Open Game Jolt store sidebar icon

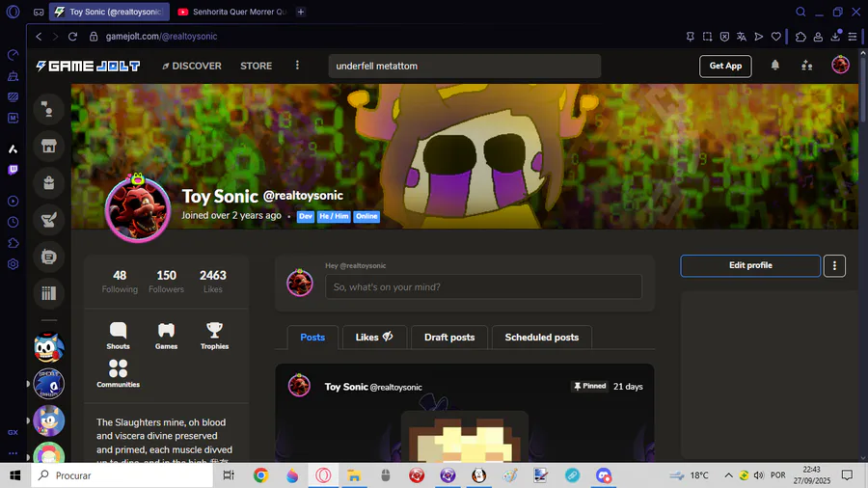pyautogui.click(x=49, y=146)
